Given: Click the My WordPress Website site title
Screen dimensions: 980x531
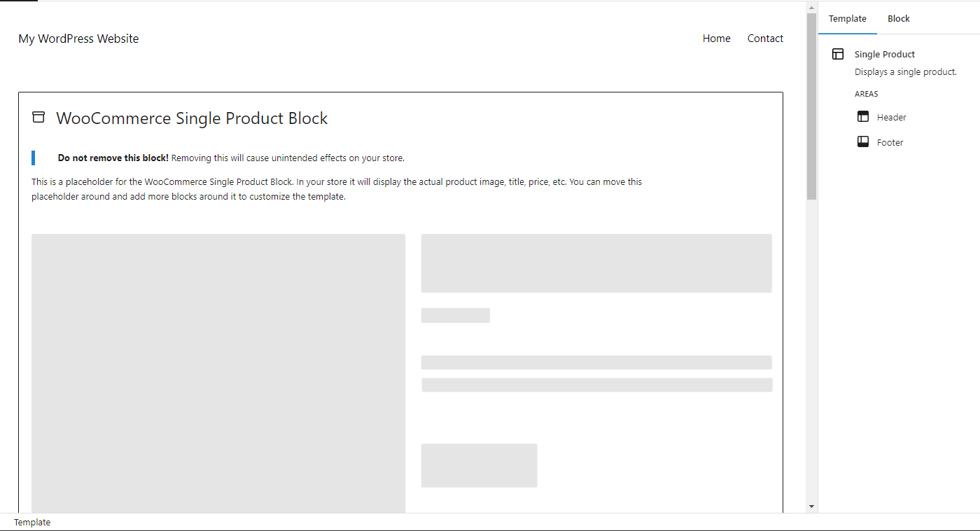Looking at the screenshot, I should 78,39.
